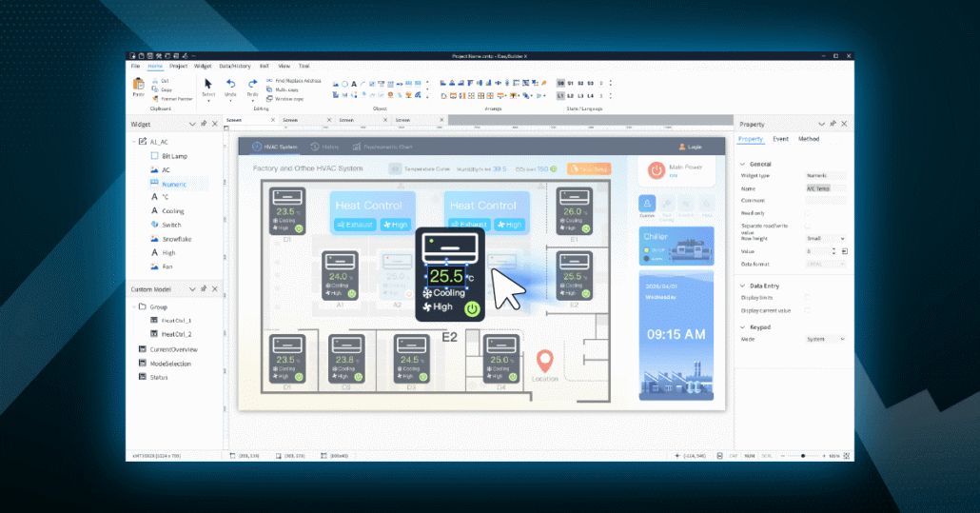Collapse the General section
This screenshot has height=513, width=980.
tap(742, 164)
